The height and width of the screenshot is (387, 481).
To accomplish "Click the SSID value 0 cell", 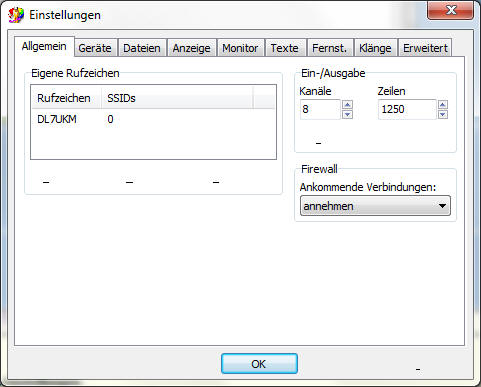I will (x=110, y=119).
